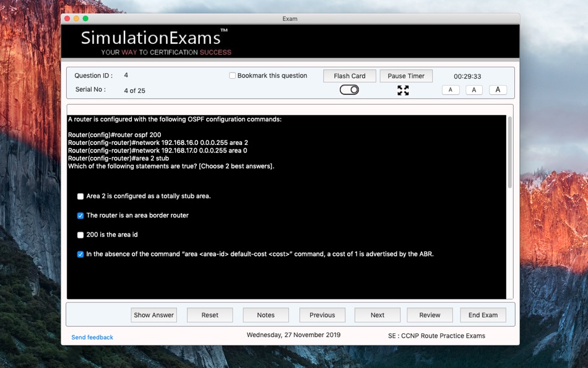The image size is (588, 368).
Task: Uncheck 'The router is an area border router'
Action: 80,216
